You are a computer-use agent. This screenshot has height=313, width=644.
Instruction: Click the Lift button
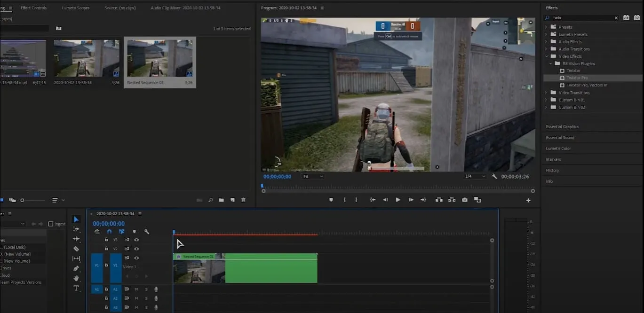(x=439, y=200)
